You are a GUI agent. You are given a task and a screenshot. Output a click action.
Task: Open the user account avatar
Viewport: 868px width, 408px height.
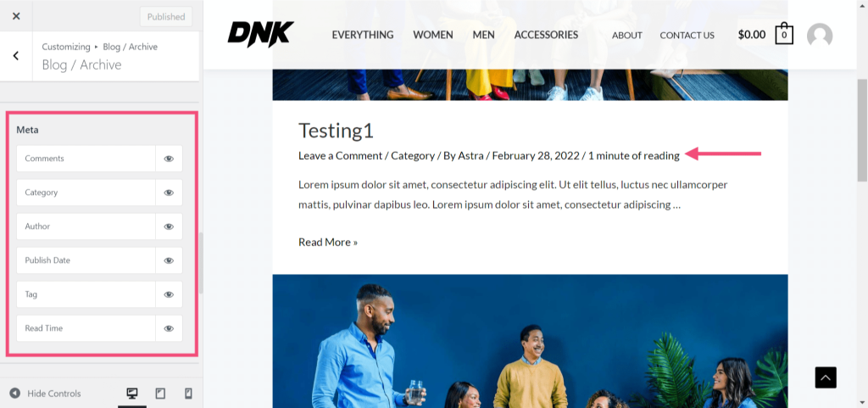tap(820, 35)
